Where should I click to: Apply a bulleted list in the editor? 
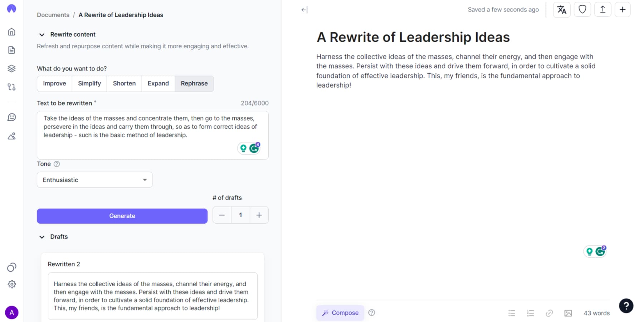512,313
